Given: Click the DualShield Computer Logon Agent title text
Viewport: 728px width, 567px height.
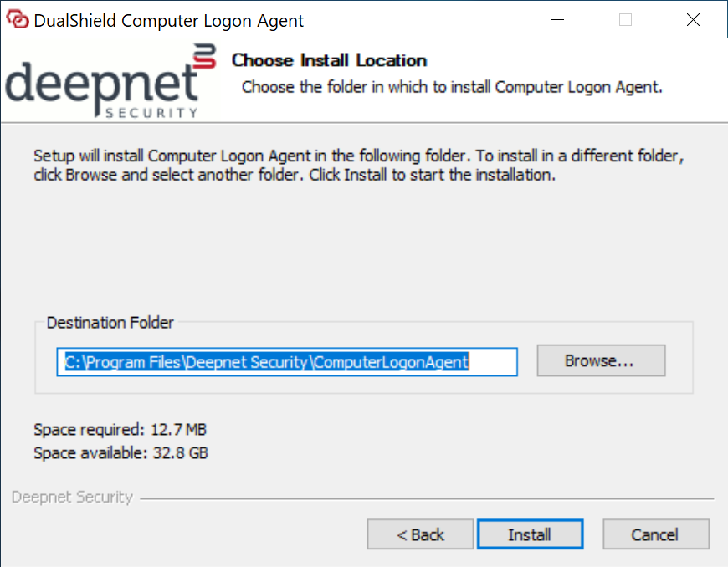Looking at the screenshot, I should coord(169,21).
